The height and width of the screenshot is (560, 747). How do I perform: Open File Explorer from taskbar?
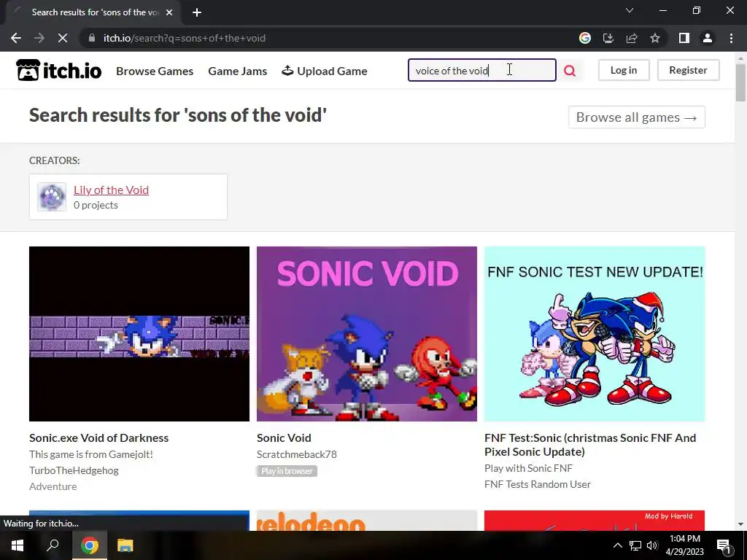click(125, 545)
